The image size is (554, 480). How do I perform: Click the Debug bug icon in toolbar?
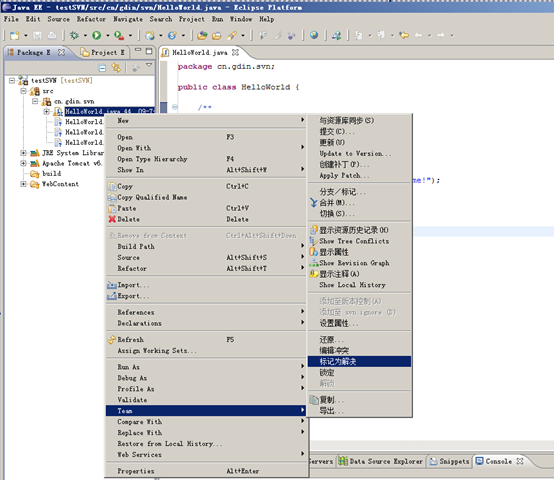coord(74,35)
